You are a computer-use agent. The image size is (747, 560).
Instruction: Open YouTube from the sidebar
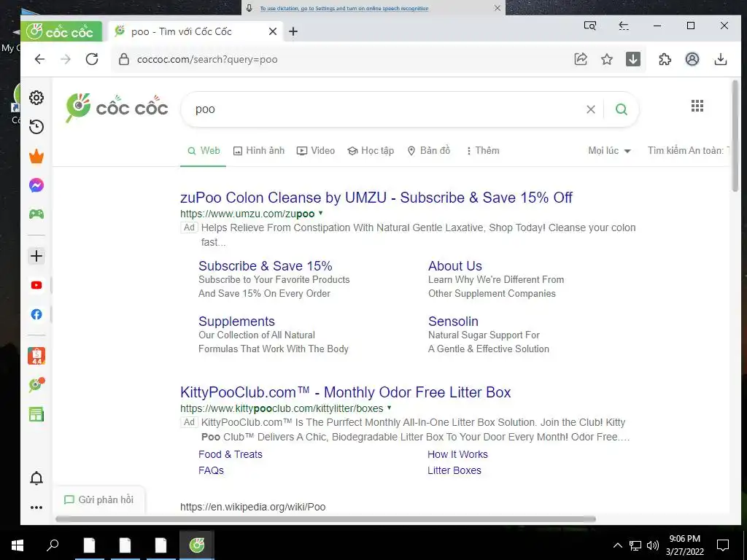36,285
